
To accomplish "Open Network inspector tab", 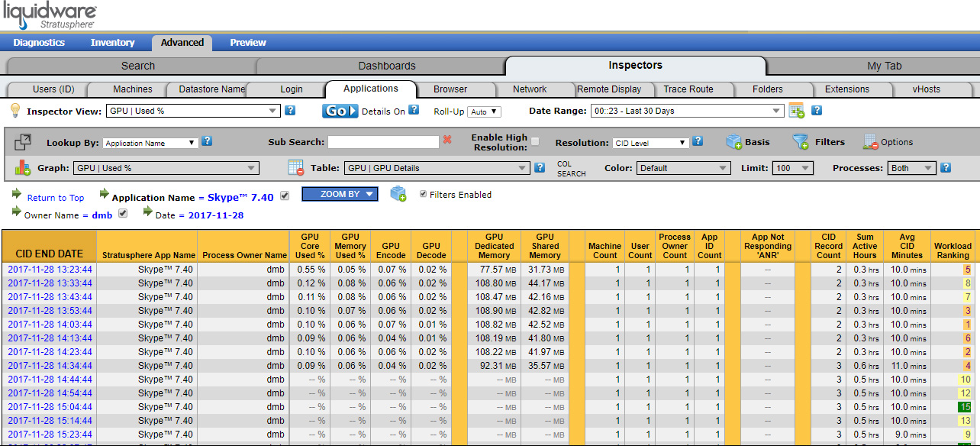I will (530, 89).
